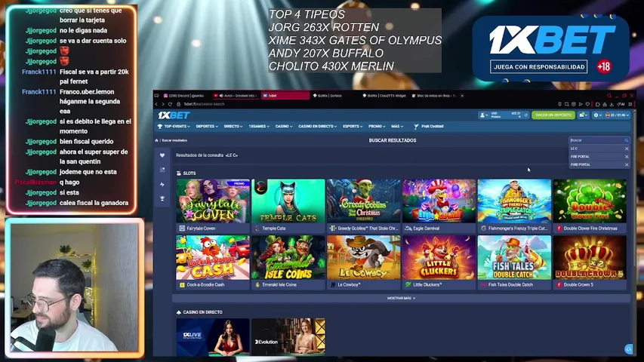This screenshot has width=644, height=362.
Task: Click the trophy icon in left sidebar
Action: [162, 198]
